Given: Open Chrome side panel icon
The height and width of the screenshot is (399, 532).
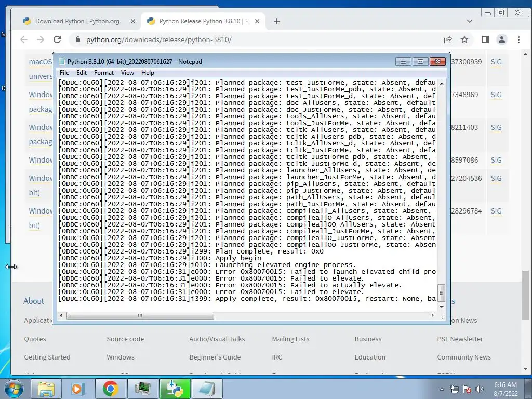Looking at the screenshot, I should pos(485,39).
